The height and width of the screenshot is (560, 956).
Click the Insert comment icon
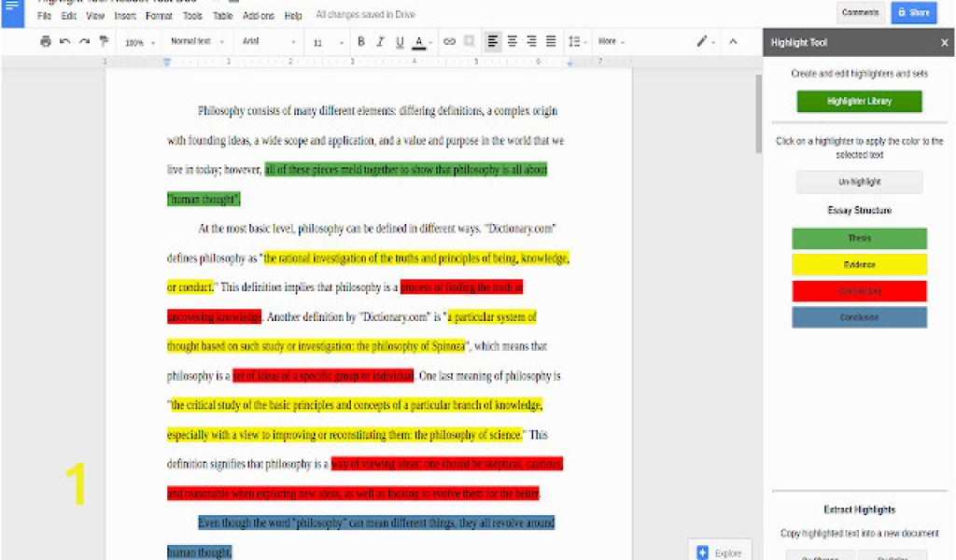point(469,41)
